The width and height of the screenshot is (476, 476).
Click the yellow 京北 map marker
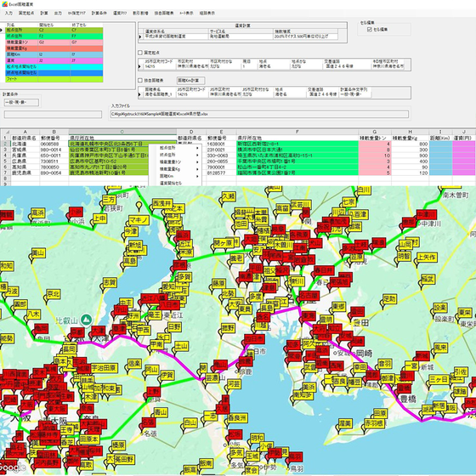pyautogui.click(x=54, y=294)
